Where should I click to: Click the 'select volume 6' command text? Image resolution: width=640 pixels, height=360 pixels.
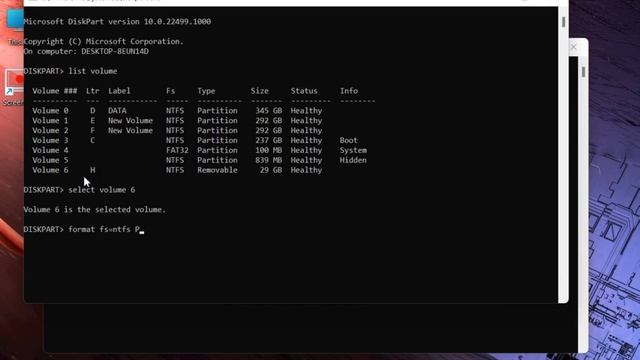pos(102,190)
